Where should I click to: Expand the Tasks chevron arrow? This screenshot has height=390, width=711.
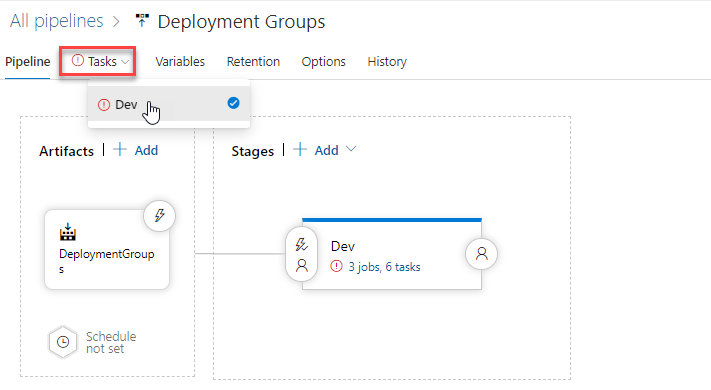(x=125, y=62)
